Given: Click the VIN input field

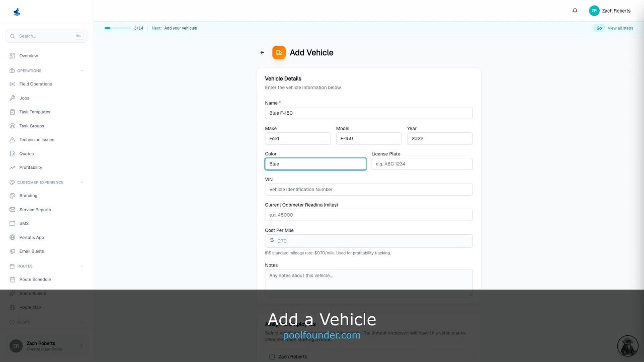Looking at the screenshot, I should click(x=369, y=190).
